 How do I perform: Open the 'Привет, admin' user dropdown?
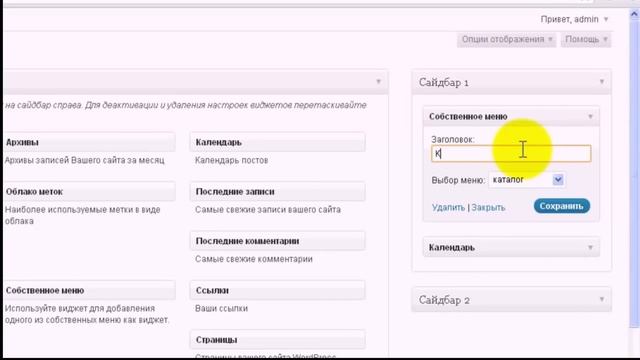point(574,19)
